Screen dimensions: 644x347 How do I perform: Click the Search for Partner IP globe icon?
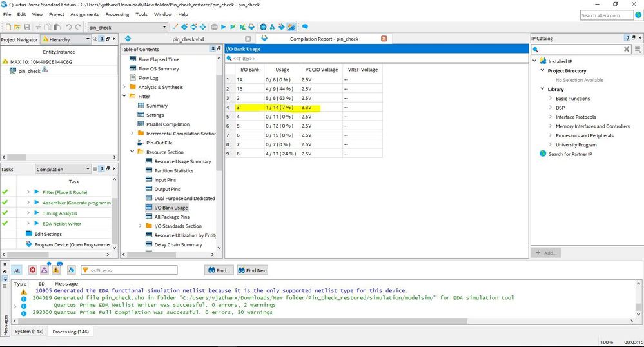[543, 154]
